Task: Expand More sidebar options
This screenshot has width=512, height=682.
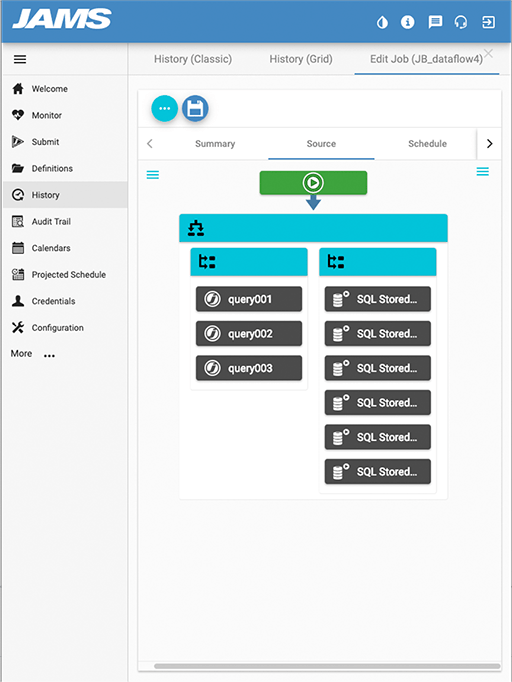Action: pyautogui.click(x=33, y=354)
